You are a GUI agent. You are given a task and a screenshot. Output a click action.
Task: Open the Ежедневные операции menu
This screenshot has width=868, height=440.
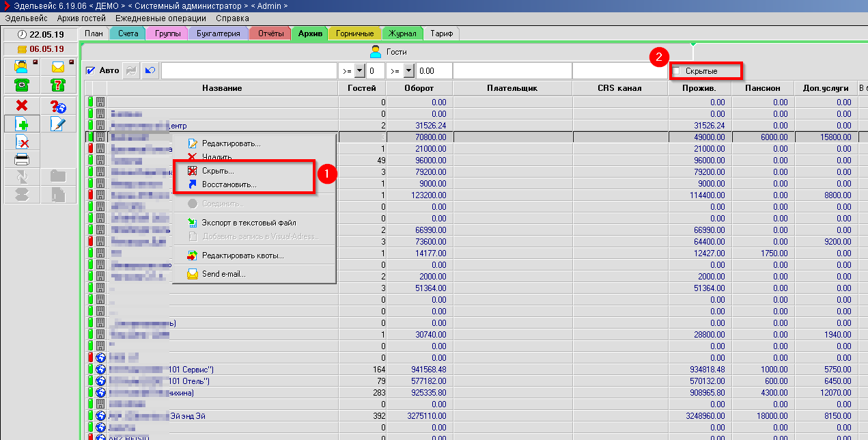coord(160,18)
